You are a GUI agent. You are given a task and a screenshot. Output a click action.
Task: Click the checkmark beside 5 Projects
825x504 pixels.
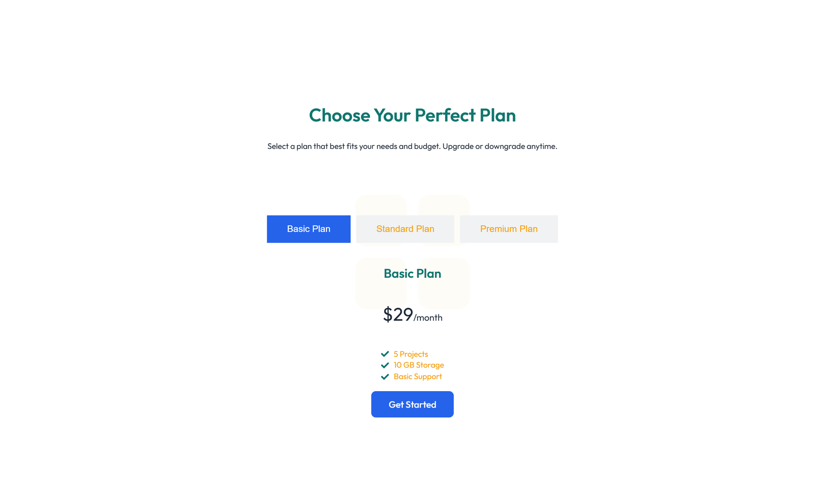pyautogui.click(x=385, y=354)
